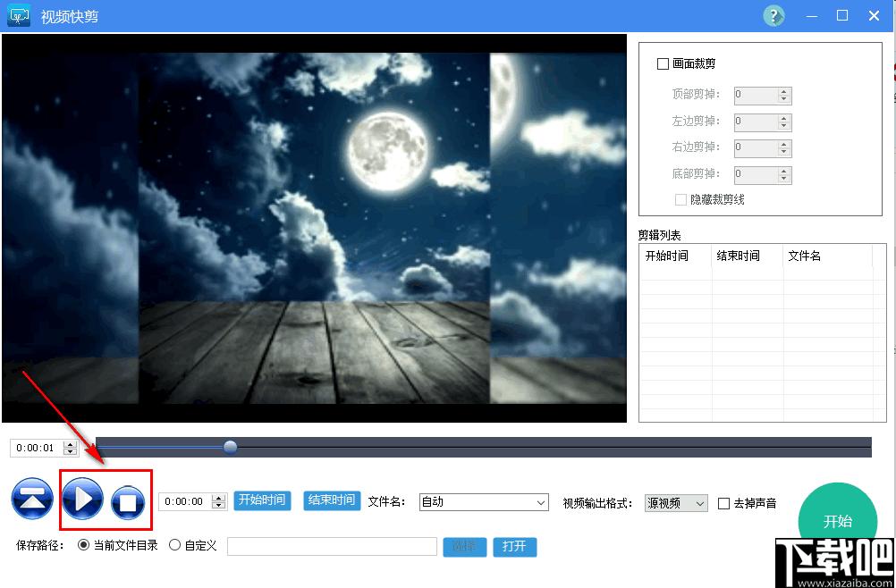The image size is (896, 588).
Task: Click the eject/open video file icon
Action: (32, 500)
